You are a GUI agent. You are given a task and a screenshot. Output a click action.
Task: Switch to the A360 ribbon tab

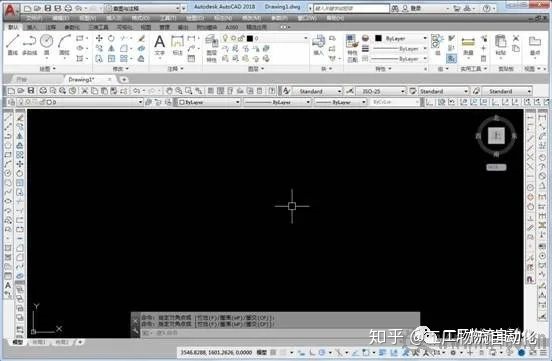pos(231,27)
